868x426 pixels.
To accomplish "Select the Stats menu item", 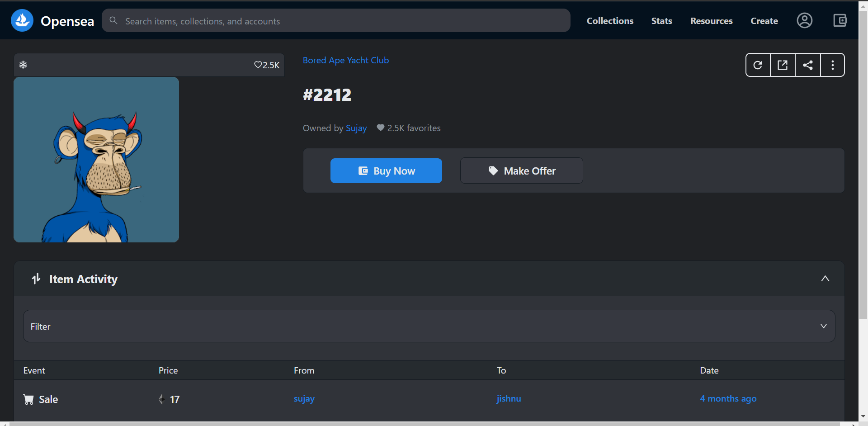I will coord(661,21).
